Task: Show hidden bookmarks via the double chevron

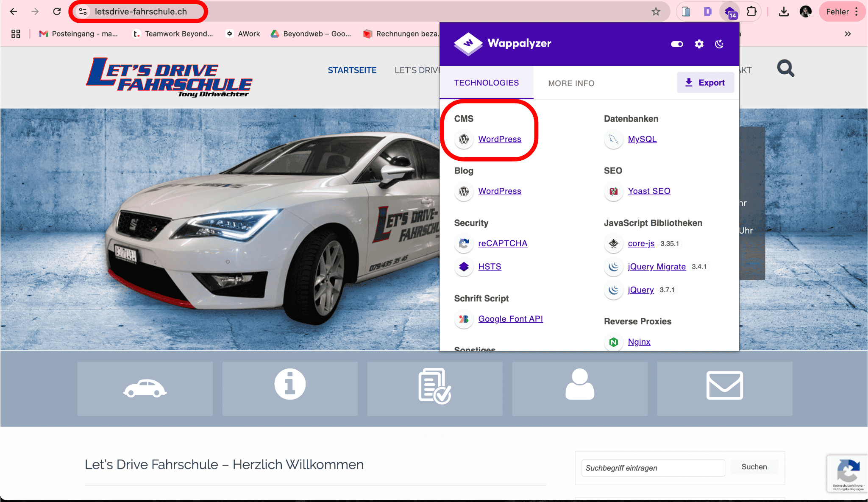Action: pyautogui.click(x=848, y=33)
